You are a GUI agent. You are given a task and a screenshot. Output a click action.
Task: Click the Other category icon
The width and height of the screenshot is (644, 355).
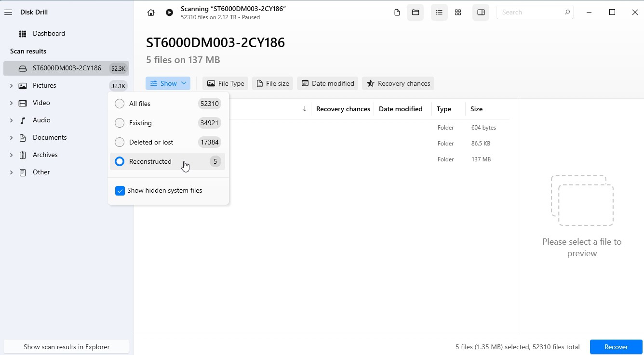(23, 172)
